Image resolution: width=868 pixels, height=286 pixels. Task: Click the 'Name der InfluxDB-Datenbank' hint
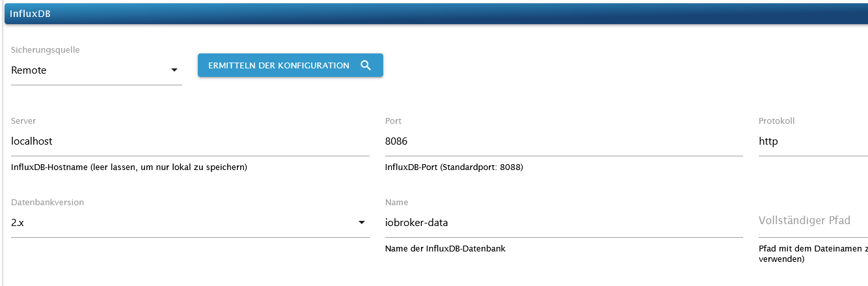[445, 248]
